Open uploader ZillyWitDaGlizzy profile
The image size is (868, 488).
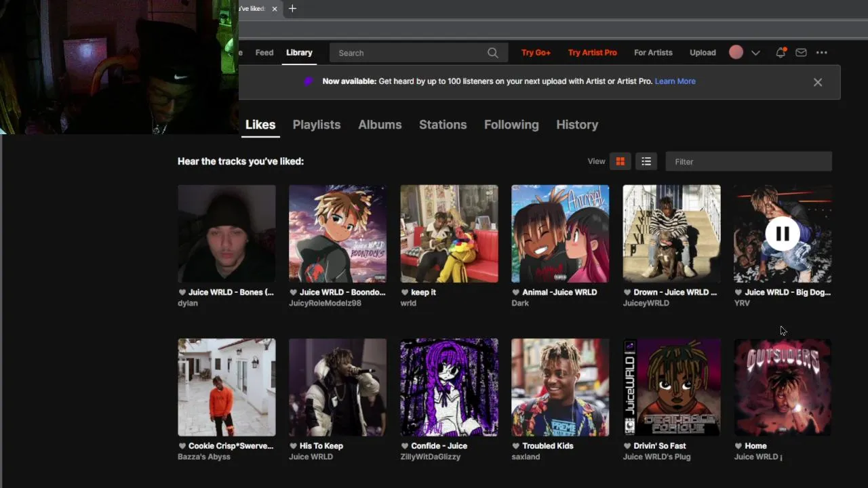pyautogui.click(x=430, y=457)
